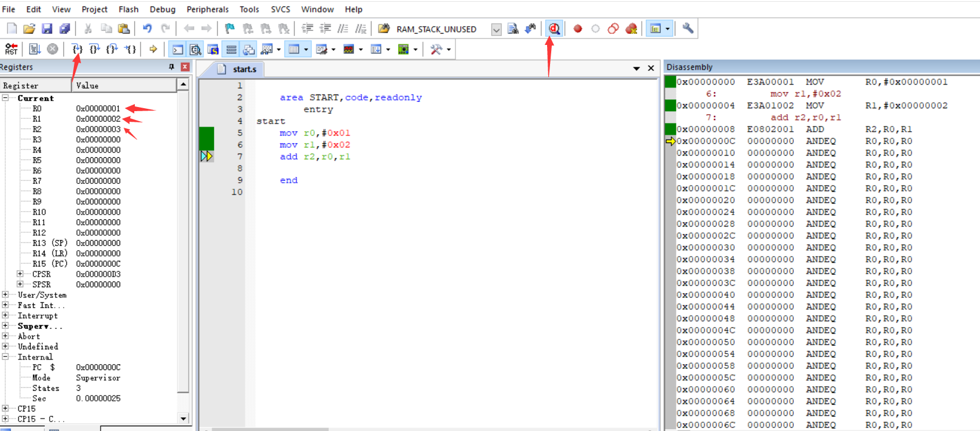Open a file with the folder icon
This screenshot has height=431, width=980.
pyautogui.click(x=29, y=28)
